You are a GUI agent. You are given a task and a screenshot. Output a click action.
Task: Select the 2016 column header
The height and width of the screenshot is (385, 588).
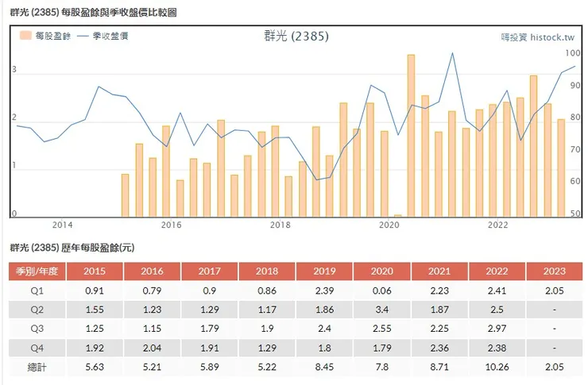152,271
